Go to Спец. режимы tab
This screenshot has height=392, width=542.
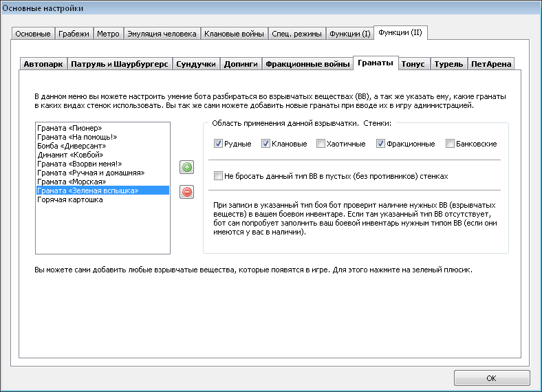pos(296,34)
